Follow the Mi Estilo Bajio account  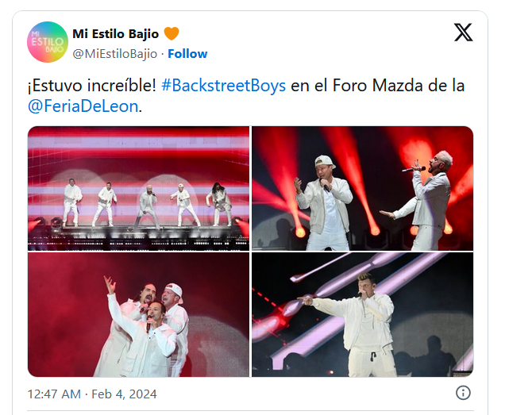click(x=187, y=54)
